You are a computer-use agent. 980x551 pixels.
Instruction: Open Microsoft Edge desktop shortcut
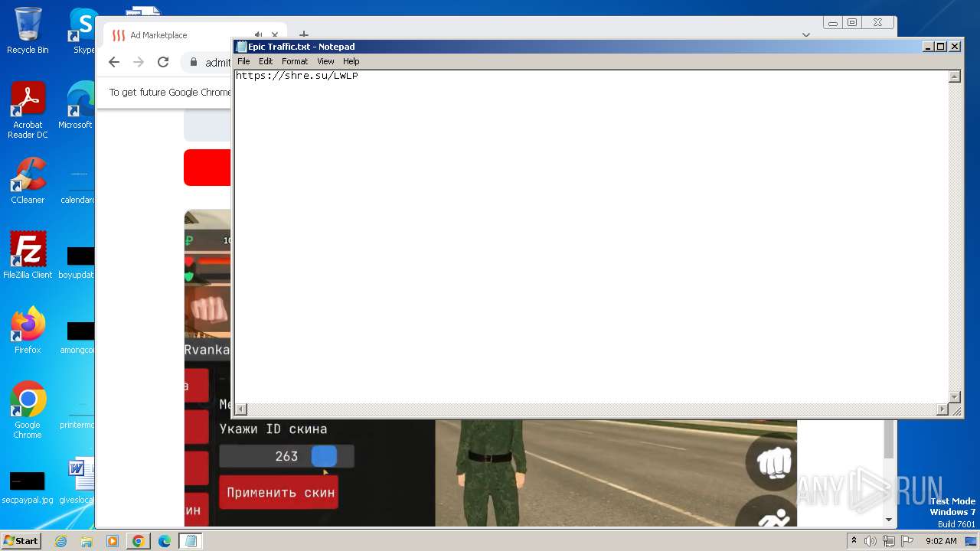click(77, 106)
